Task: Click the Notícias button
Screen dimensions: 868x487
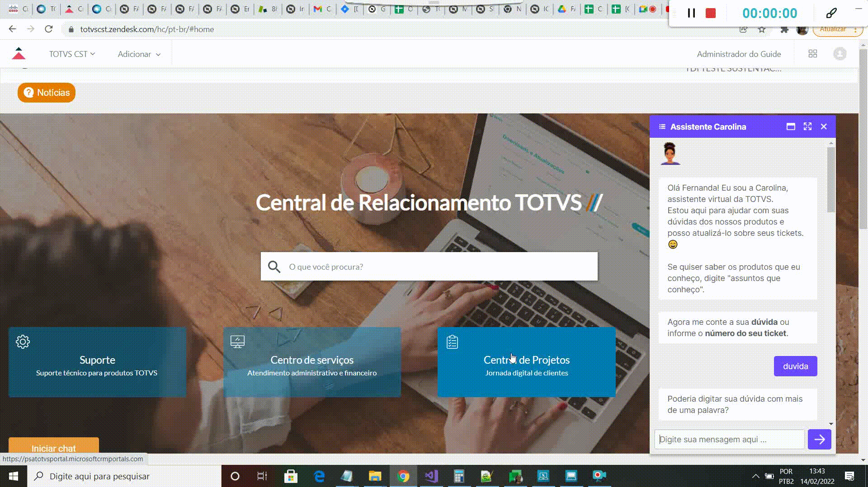Action: pos(47,93)
